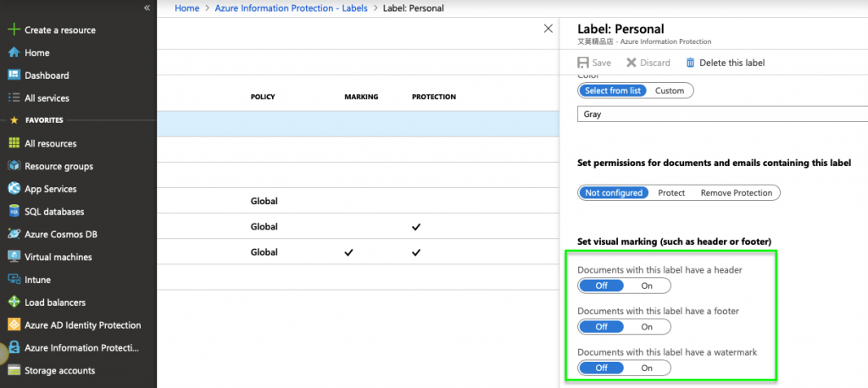Close the Labels blade with X
This screenshot has width=868, height=388.
tap(548, 28)
